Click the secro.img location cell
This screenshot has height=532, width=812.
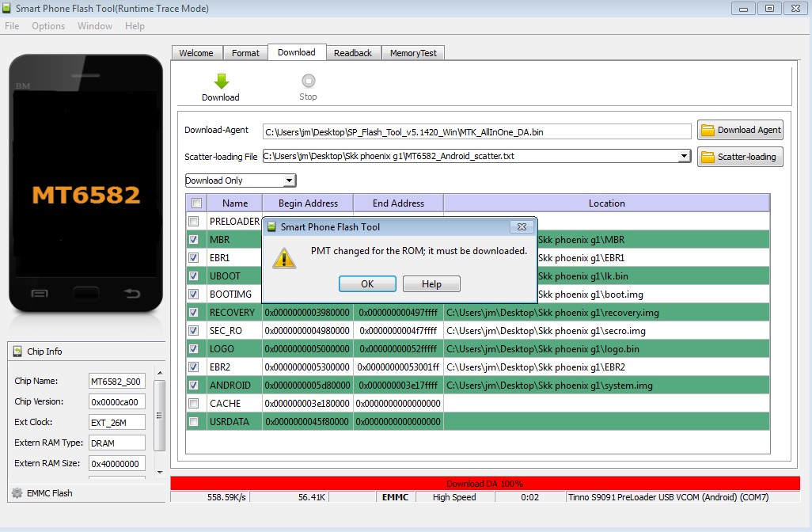point(606,330)
